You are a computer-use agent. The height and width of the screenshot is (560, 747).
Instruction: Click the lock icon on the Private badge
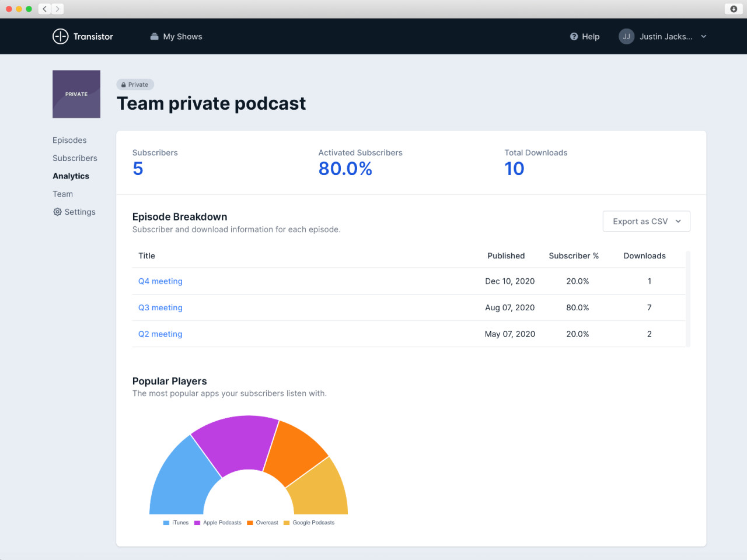pos(124,84)
